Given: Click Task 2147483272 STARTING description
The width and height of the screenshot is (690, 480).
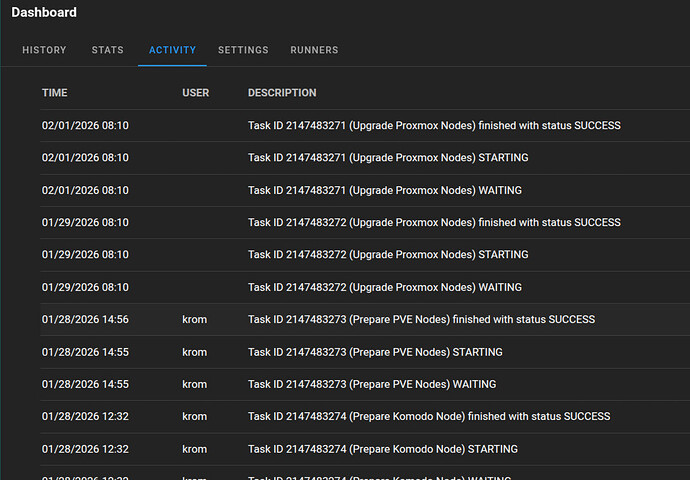Looking at the screenshot, I should click(x=388, y=255).
